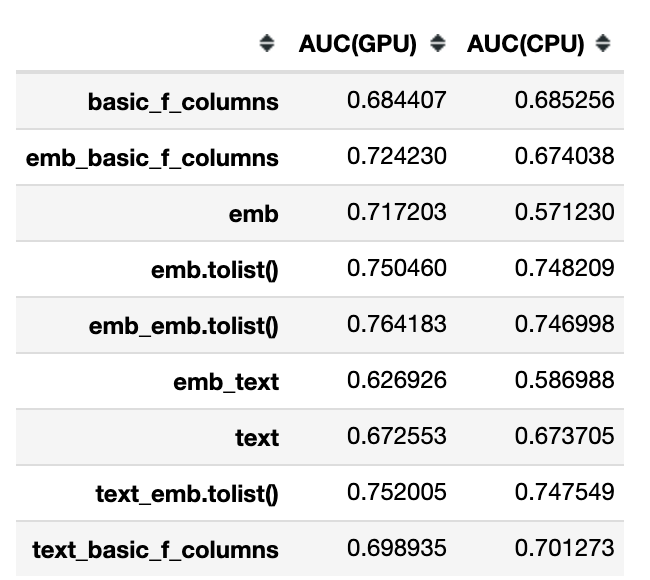Select the cell containing 0.748209

tap(564, 268)
